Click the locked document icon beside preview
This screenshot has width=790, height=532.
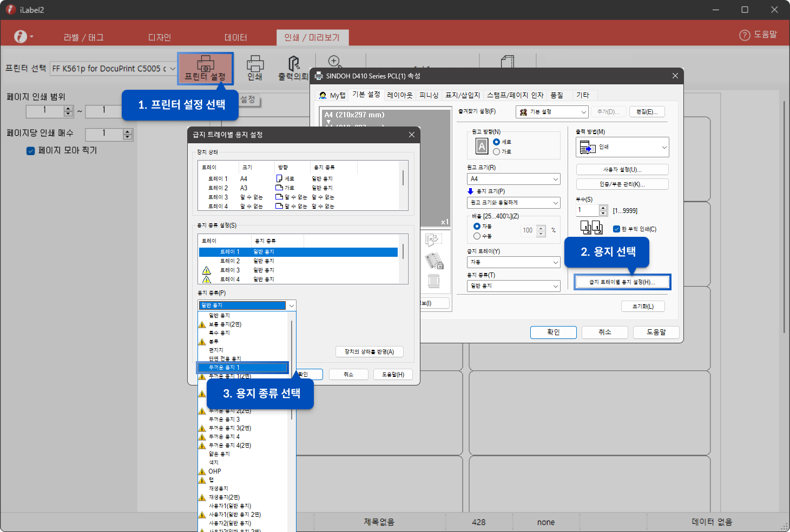(x=434, y=261)
